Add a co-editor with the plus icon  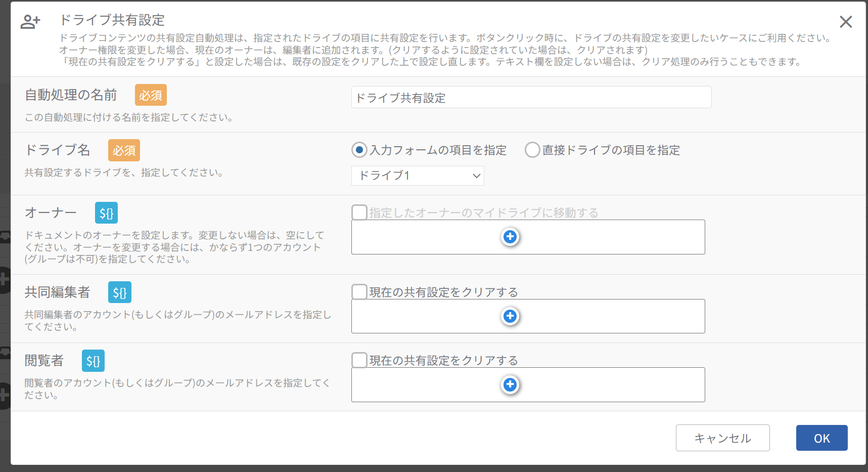point(510,316)
